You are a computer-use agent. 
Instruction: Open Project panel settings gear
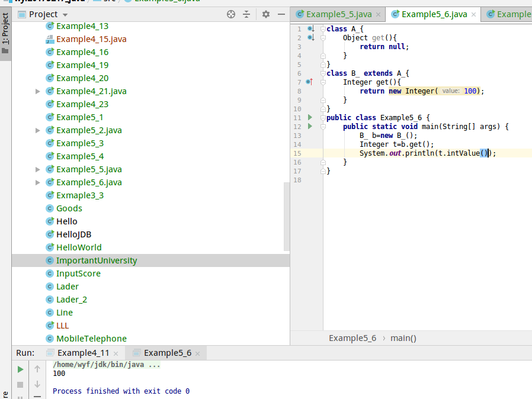pos(266,14)
